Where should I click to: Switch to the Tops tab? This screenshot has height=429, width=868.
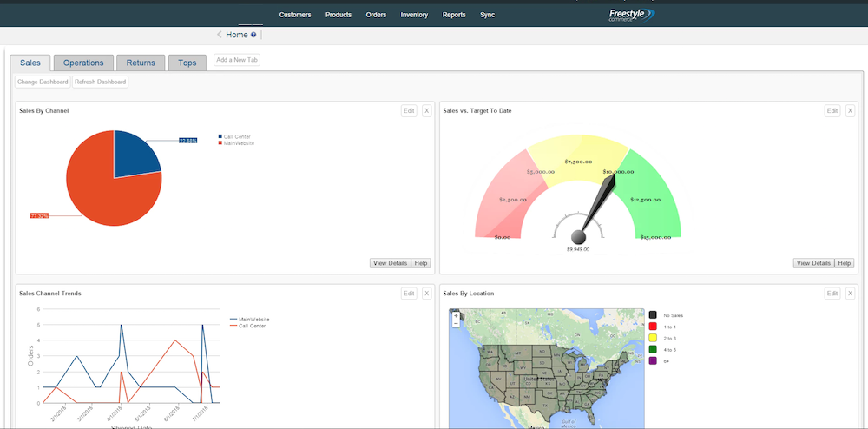point(187,63)
